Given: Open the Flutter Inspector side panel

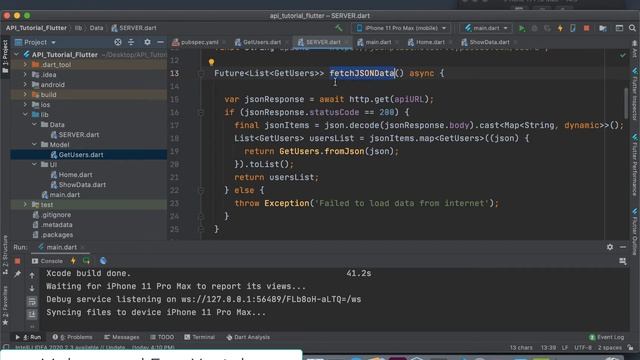Looking at the screenshot, I should (635, 94).
